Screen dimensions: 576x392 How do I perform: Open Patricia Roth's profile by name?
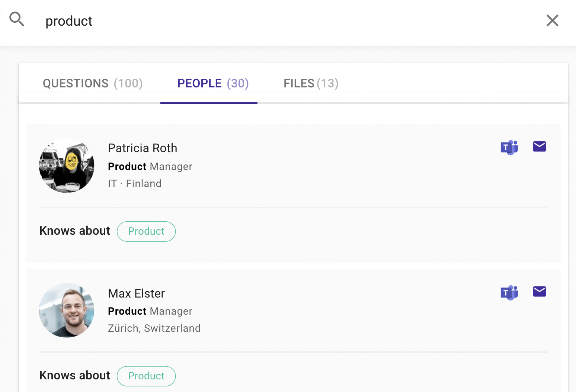click(143, 148)
